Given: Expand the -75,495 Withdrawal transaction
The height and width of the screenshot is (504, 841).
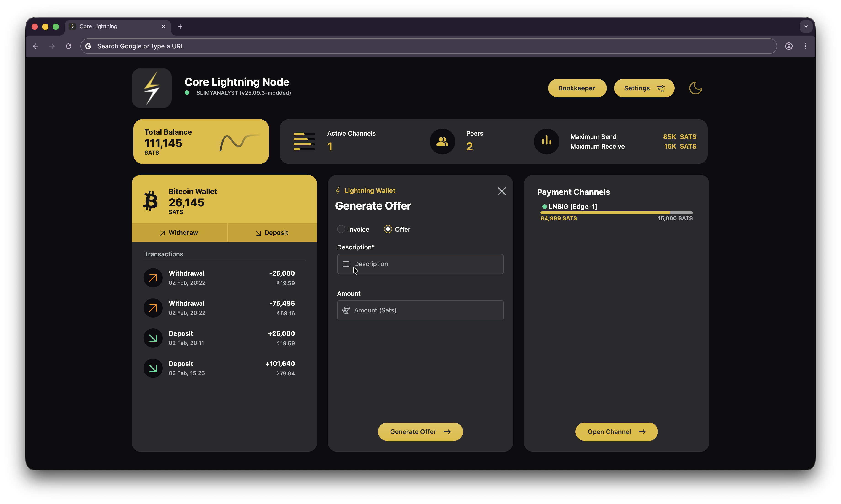Looking at the screenshot, I should (x=224, y=308).
